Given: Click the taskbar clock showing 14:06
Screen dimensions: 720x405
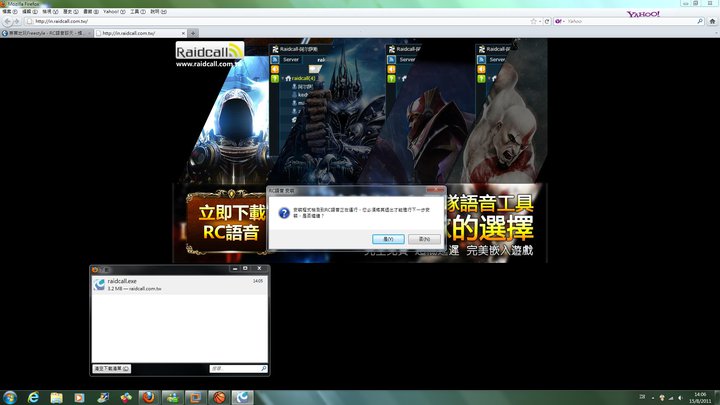Looking at the screenshot, I should pos(699,397).
